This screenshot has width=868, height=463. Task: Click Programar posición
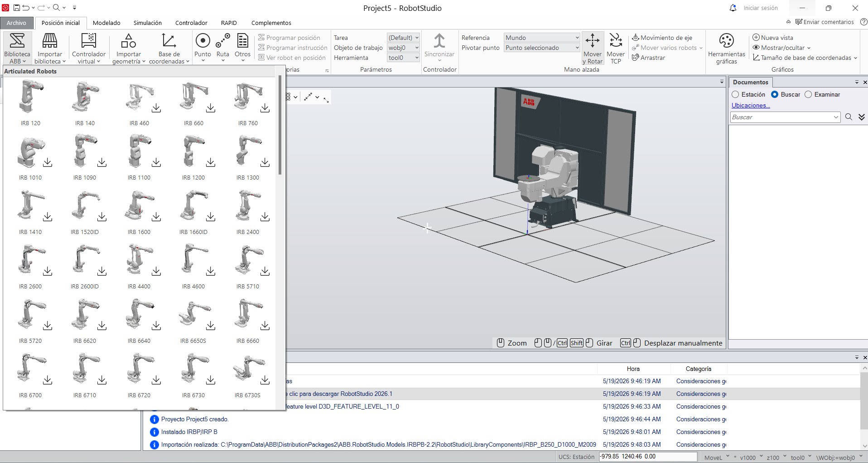point(289,38)
